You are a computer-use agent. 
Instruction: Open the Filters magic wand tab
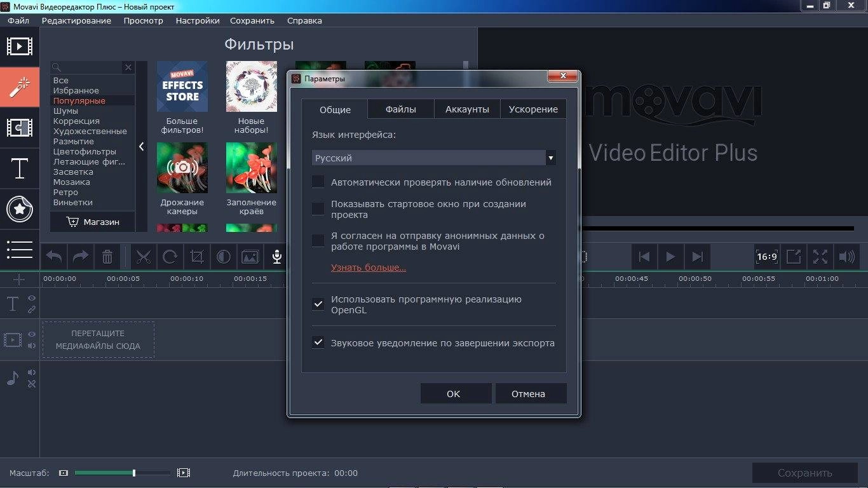pyautogui.click(x=20, y=87)
